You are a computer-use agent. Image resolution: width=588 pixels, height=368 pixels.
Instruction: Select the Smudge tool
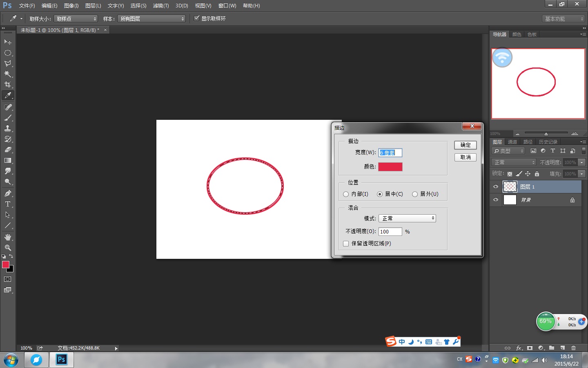(8, 171)
